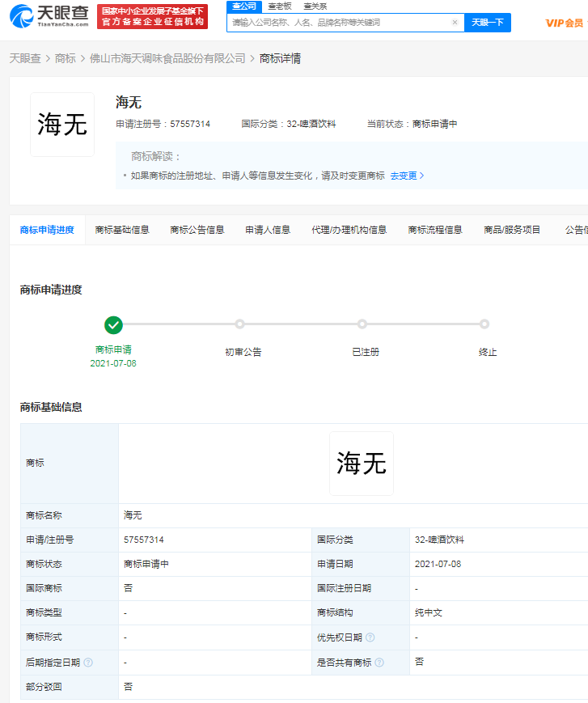
Task: Click 商标名称 value 海无 in table
Action: click(x=133, y=515)
